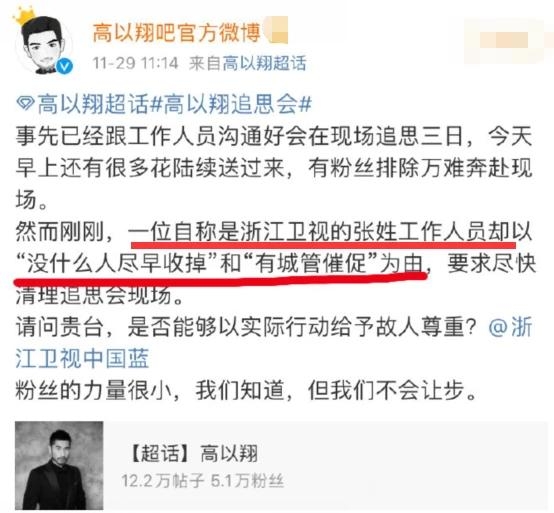Click the first paragraph starting 事先已经
554x513 pixels.
(274, 168)
